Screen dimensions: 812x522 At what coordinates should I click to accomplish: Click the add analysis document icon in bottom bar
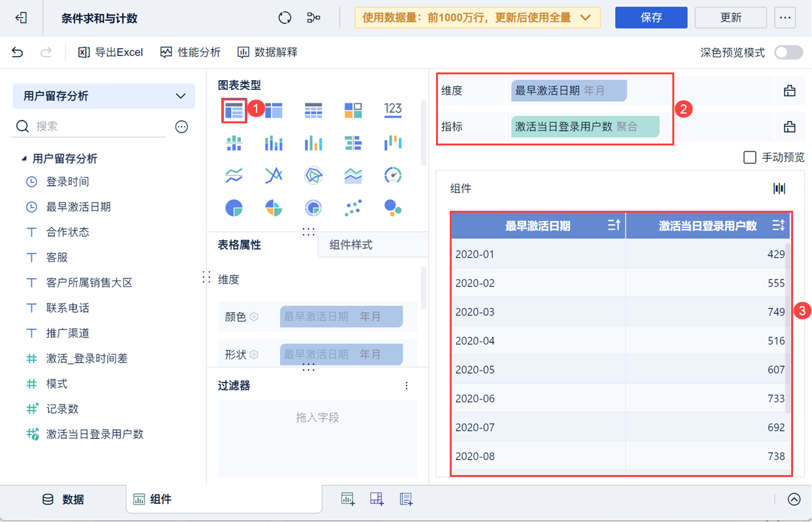(x=406, y=499)
